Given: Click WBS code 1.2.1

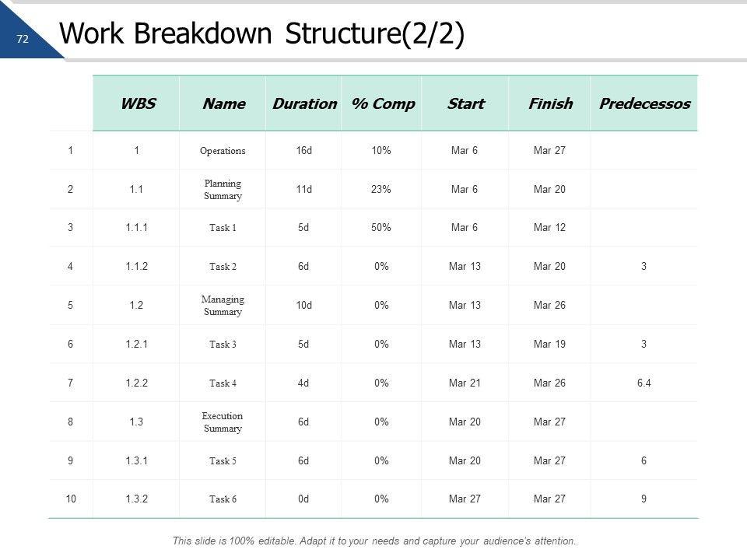Looking at the screenshot, I should point(136,345).
